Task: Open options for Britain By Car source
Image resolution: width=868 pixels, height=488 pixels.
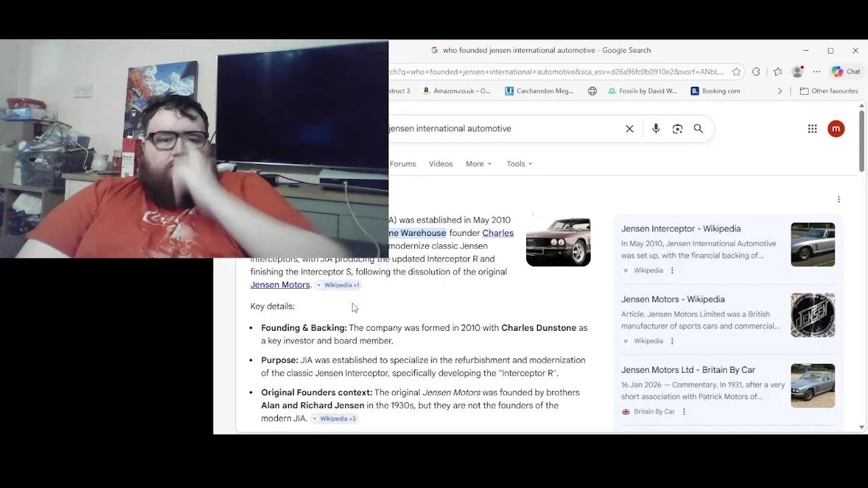Action: 684,411
